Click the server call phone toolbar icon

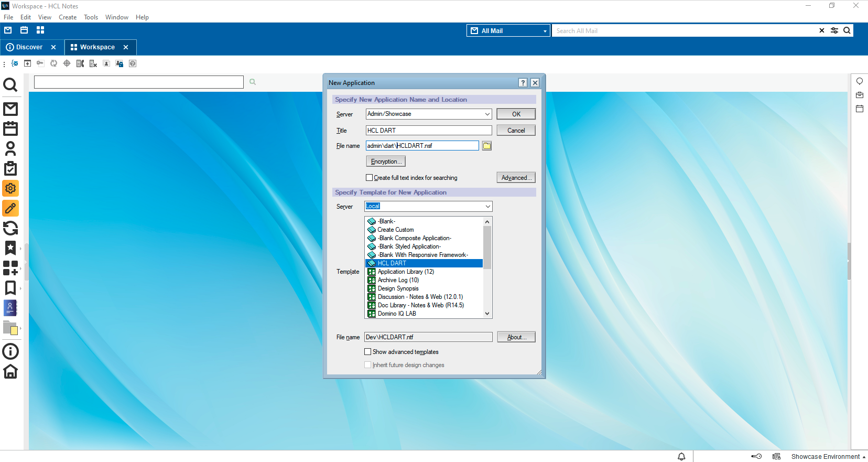(80, 63)
